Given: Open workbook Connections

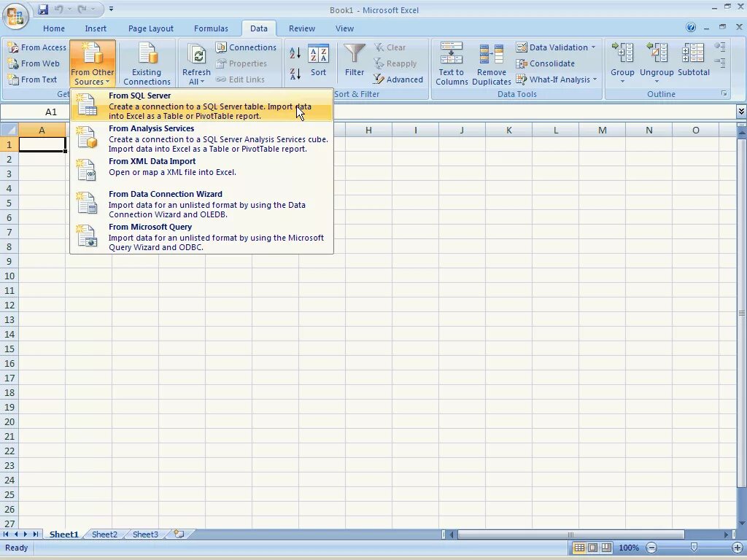Looking at the screenshot, I should tap(246, 47).
